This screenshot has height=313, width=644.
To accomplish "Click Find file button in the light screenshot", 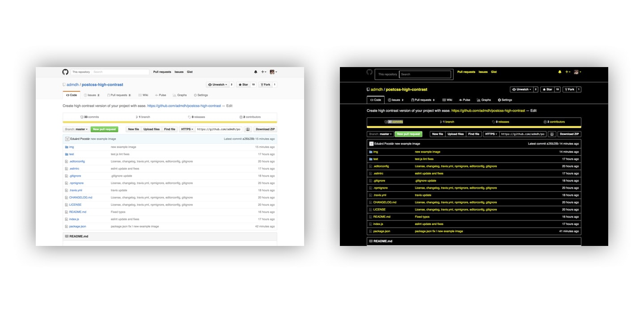I will click(169, 129).
